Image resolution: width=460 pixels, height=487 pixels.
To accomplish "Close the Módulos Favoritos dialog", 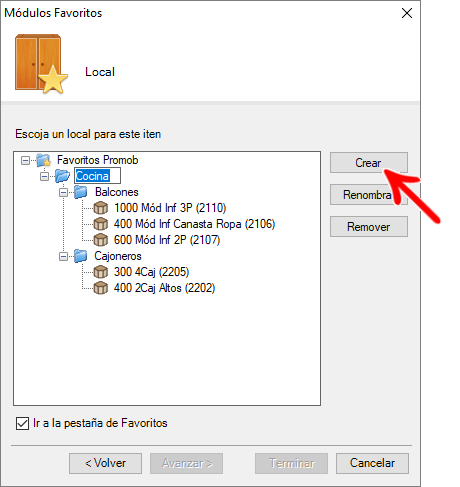I will 407,13.
